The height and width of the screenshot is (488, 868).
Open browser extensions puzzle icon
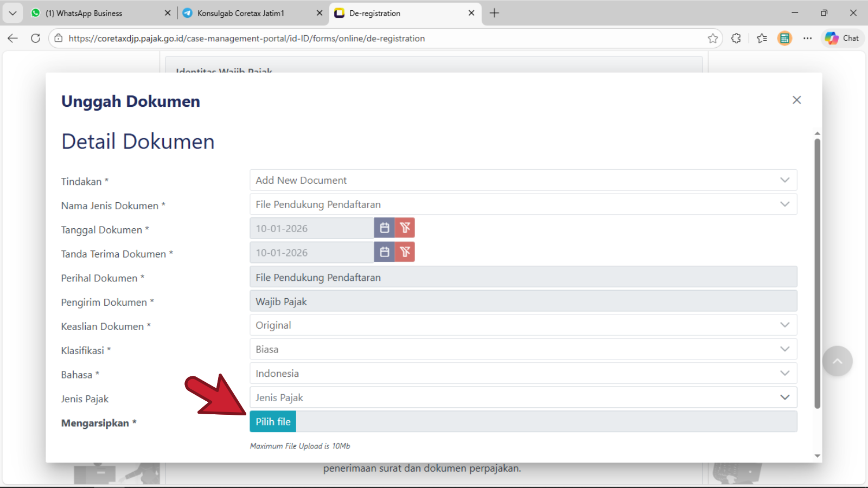(x=736, y=38)
